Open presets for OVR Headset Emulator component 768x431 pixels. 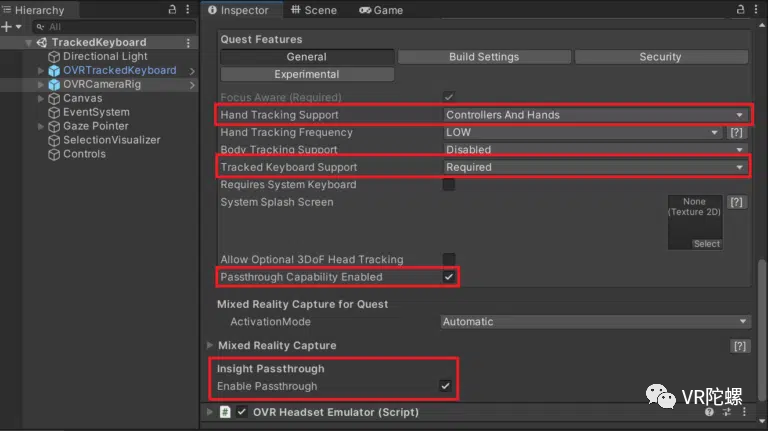727,412
